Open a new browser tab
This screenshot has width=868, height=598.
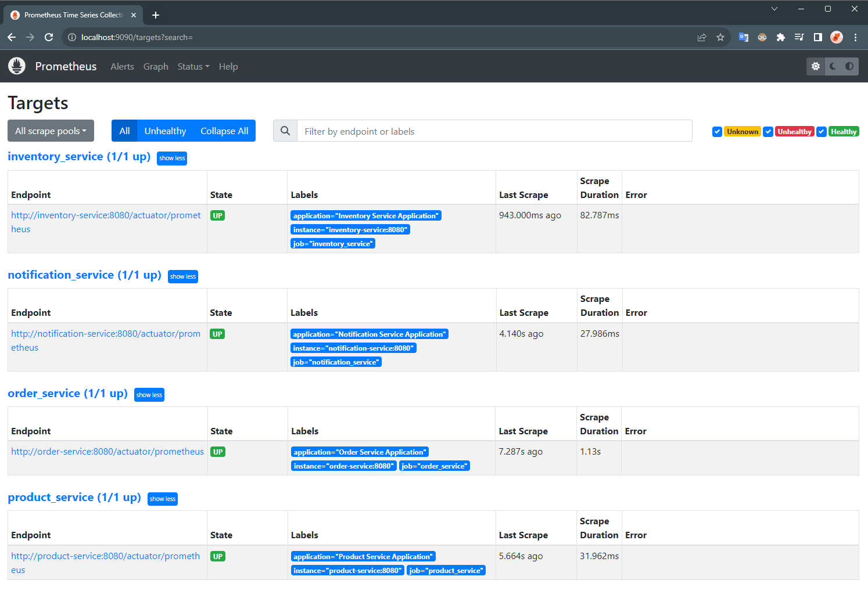pyautogui.click(x=156, y=15)
